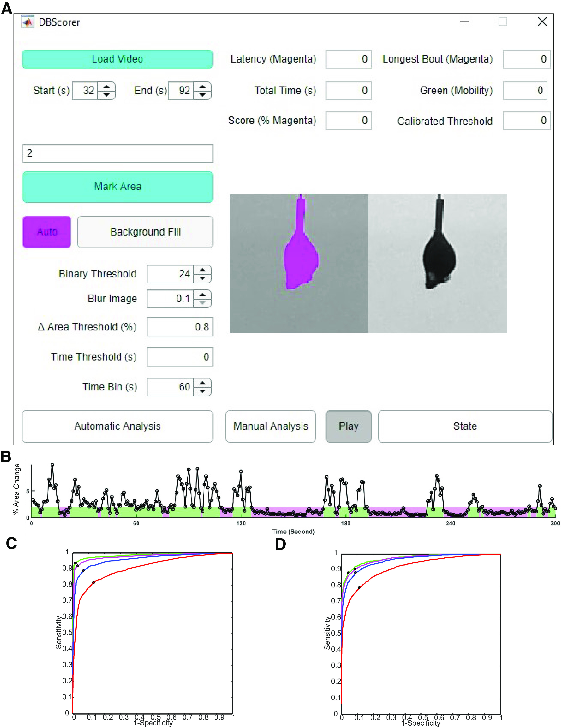Increase End (s) value with up arrow
Screen dimensions: 566x728
click(x=202, y=87)
